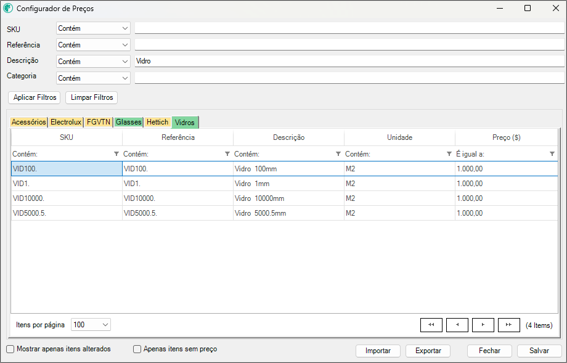Open Descrição filter condition dropdown
This screenshot has width=567, height=363.
93,61
